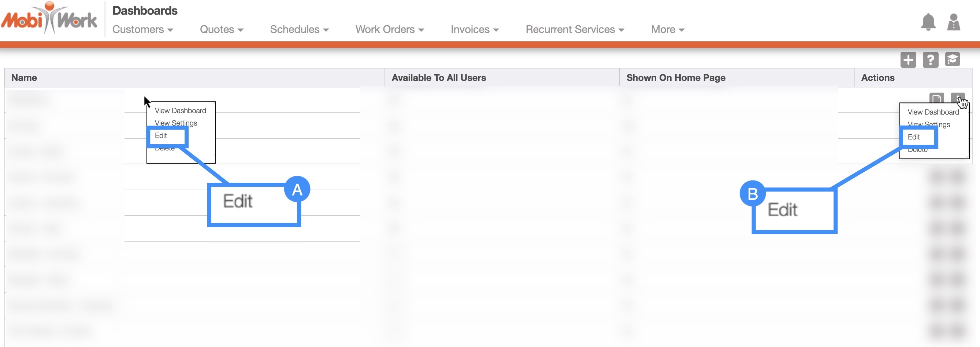Open the Work Orders dropdown
Screen dimensions: 980x347
click(x=389, y=29)
